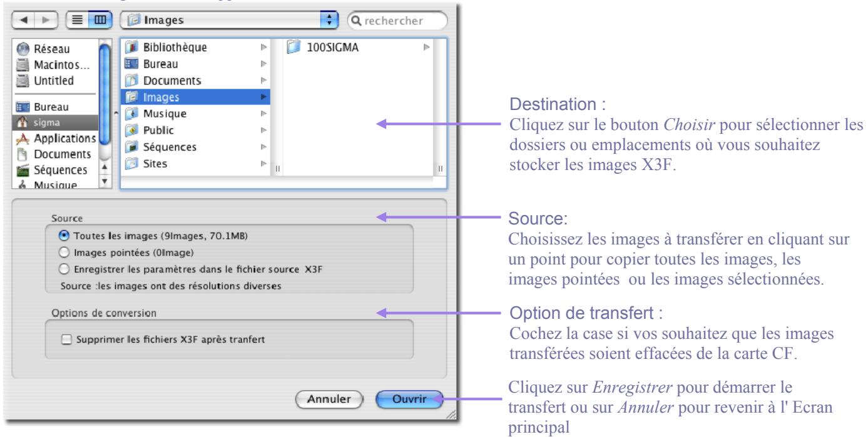
Task: Expand the arrow beside Séquences folder row
Action: [263, 148]
